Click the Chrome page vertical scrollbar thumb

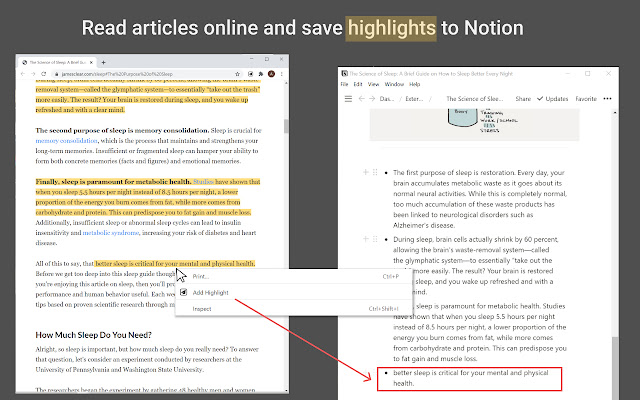click(286, 126)
